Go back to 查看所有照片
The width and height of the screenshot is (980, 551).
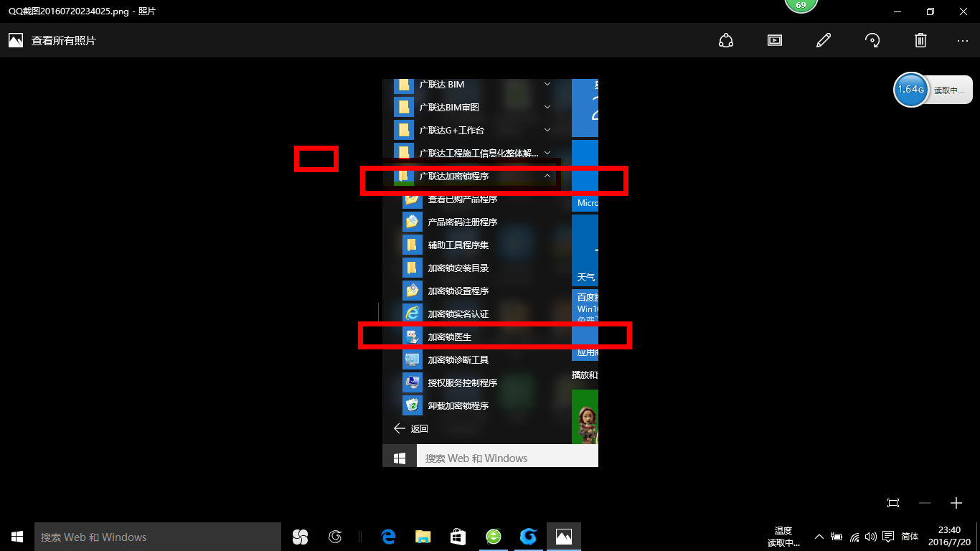(52, 40)
